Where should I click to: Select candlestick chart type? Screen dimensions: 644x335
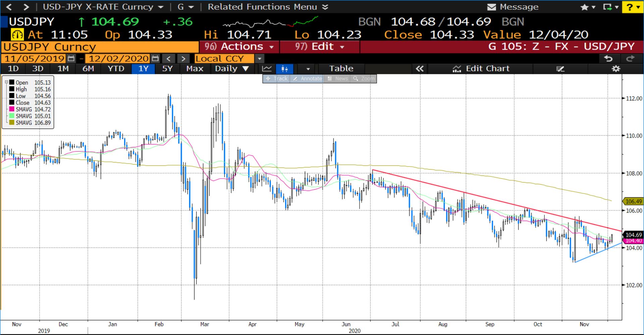coord(284,69)
